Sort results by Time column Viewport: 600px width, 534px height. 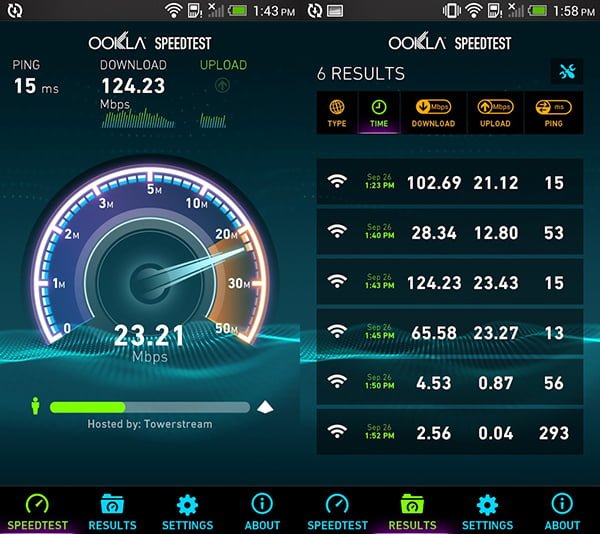379,113
